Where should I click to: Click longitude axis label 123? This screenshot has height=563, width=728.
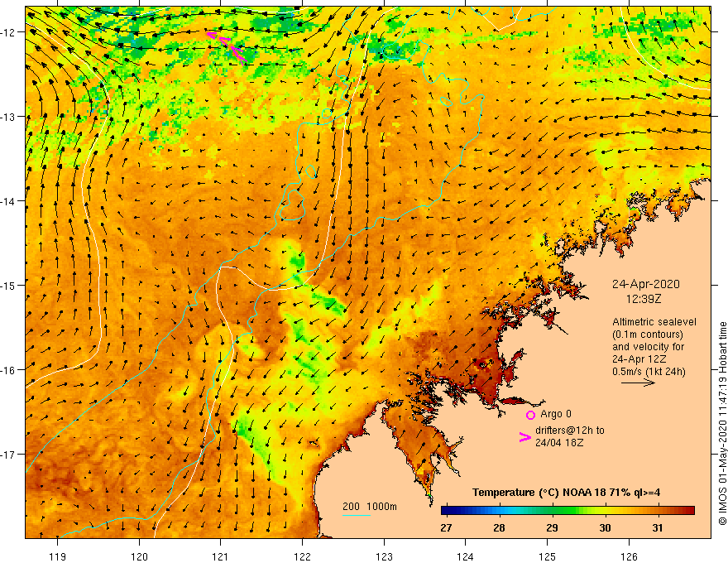(384, 556)
